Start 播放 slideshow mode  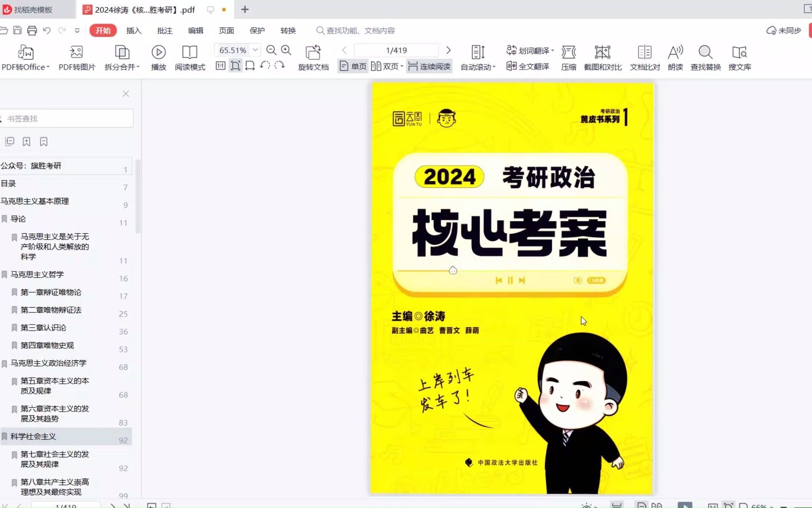coord(158,58)
